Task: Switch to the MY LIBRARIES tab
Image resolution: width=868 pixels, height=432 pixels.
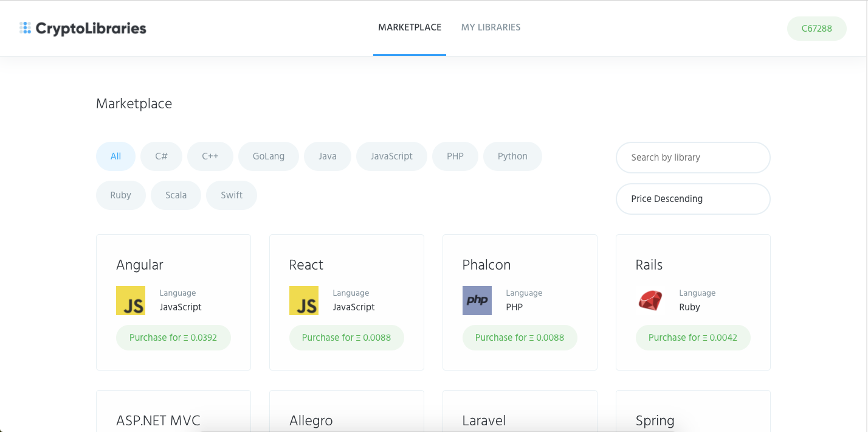Action: tap(491, 27)
